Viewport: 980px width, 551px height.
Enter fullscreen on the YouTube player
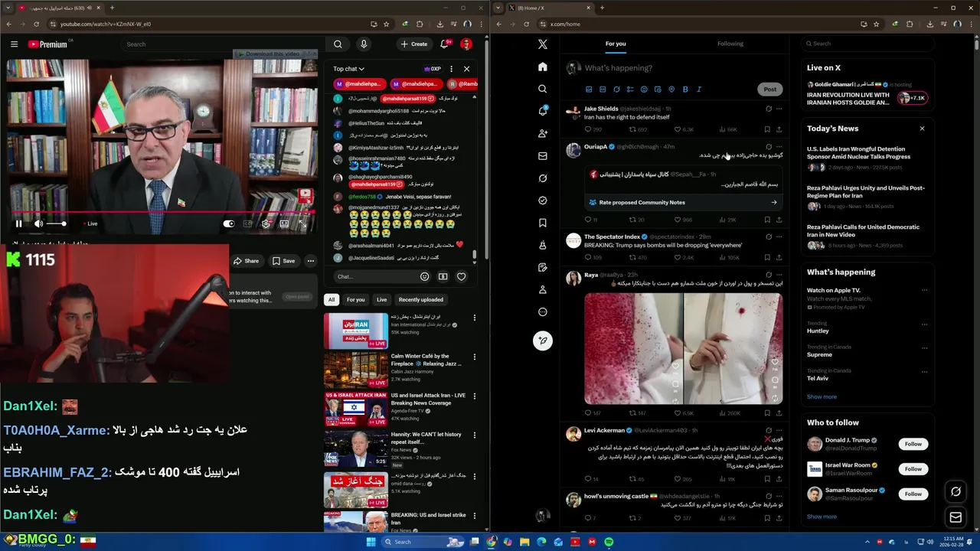tap(302, 223)
